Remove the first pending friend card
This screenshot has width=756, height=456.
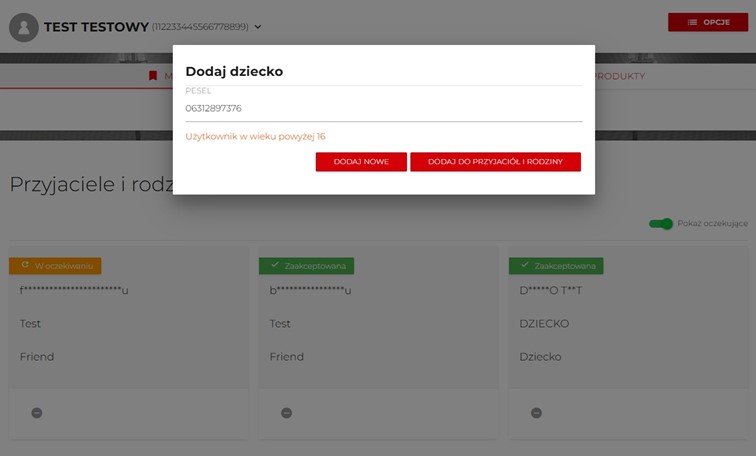click(x=37, y=413)
